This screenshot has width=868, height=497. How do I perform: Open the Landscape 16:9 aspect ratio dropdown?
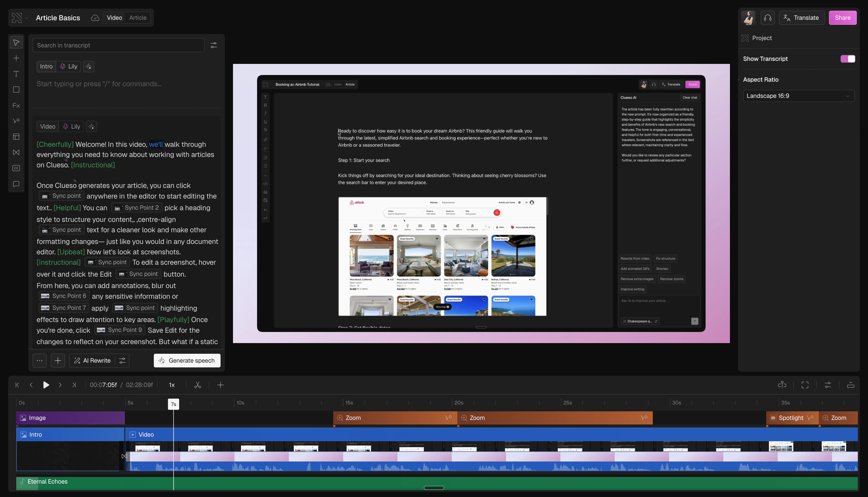798,96
